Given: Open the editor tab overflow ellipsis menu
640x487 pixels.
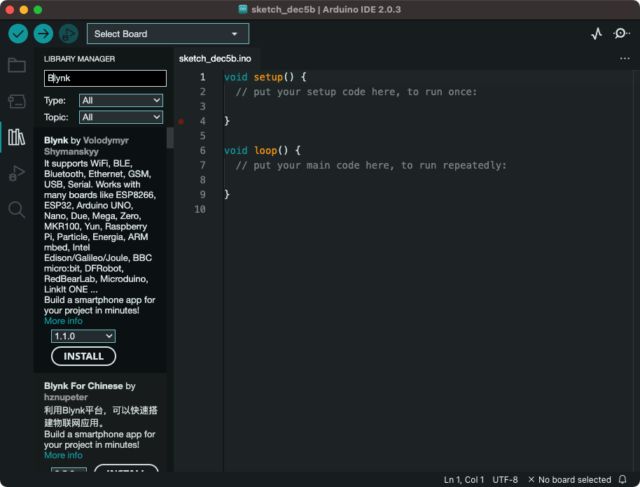Looking at the screenshot, I should click(x=625, y=58).
